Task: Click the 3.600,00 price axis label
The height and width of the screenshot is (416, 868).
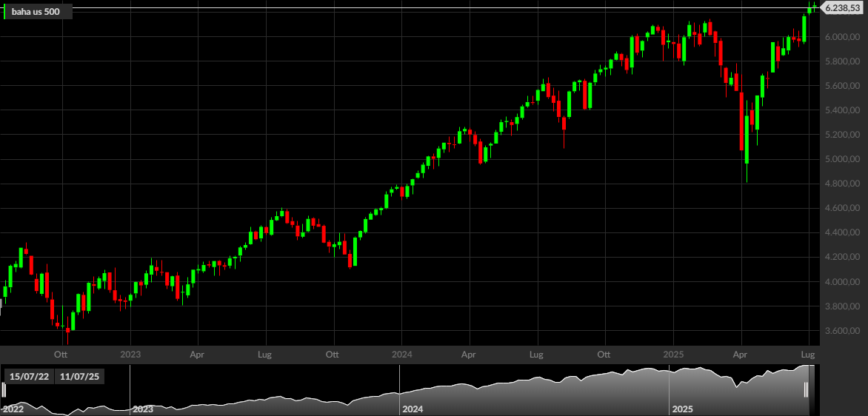Action: 842,331
